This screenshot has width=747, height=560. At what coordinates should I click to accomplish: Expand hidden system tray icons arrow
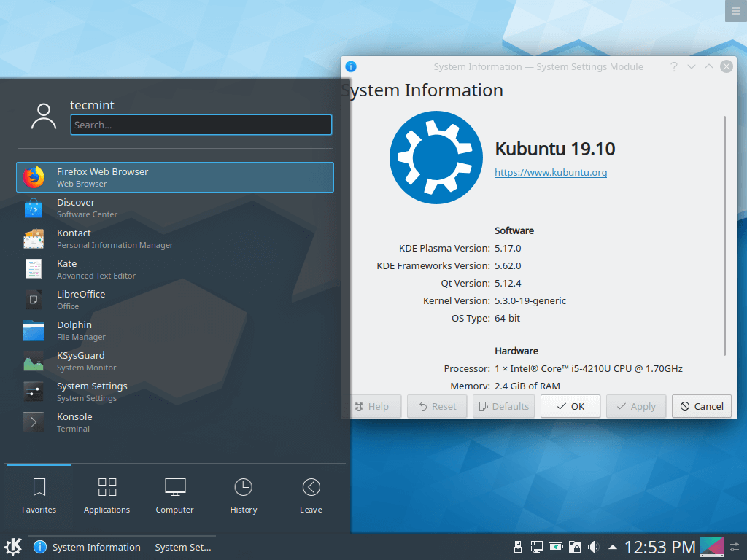(613, 547)
